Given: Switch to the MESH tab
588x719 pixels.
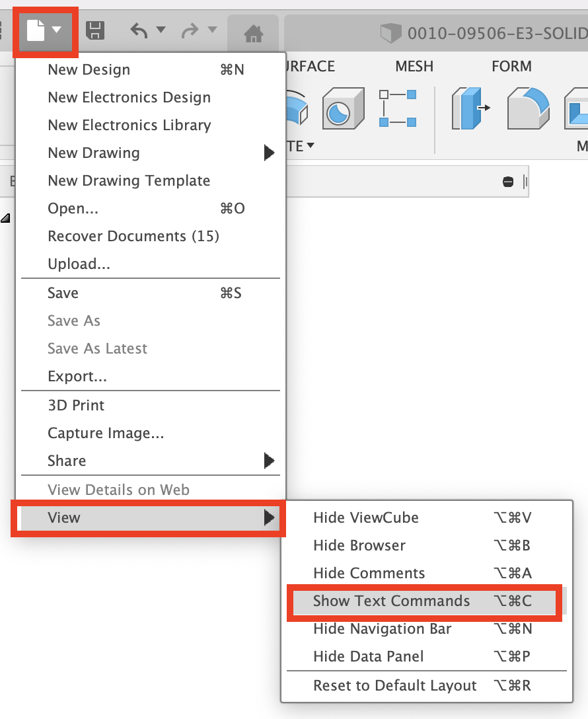Looking at the screenshot, I should pos(414,67).
